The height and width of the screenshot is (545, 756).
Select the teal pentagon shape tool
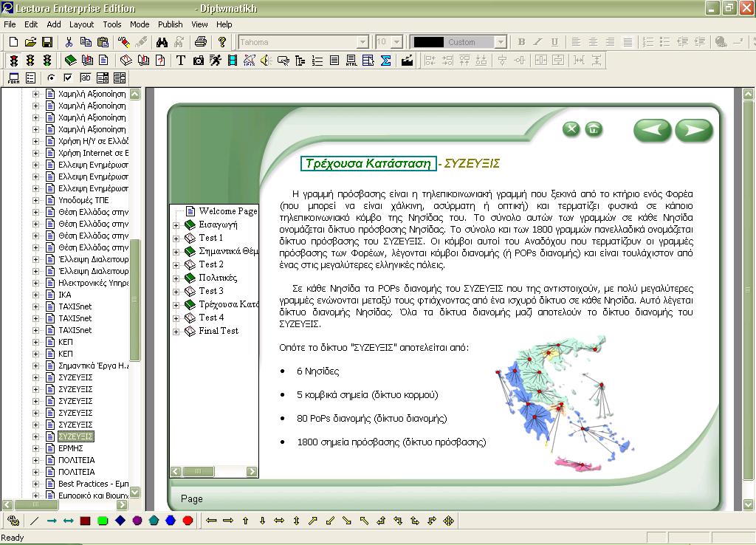(154, 521)
